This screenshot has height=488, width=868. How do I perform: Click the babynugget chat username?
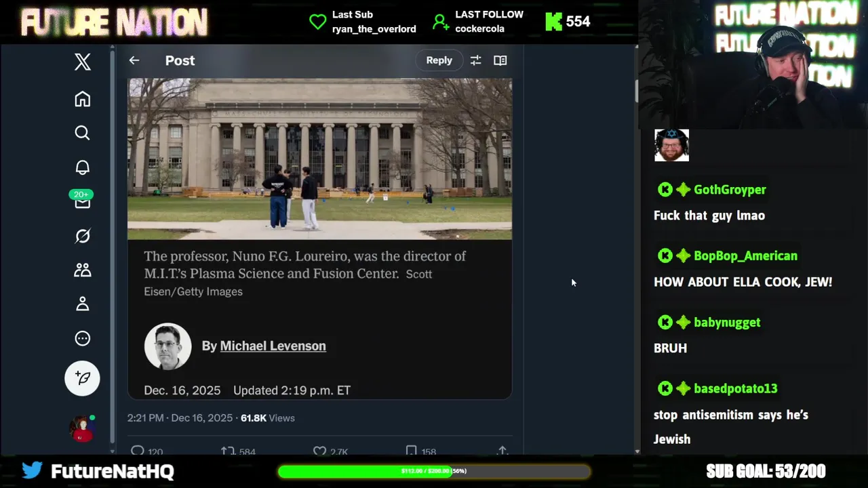[727, 323]
